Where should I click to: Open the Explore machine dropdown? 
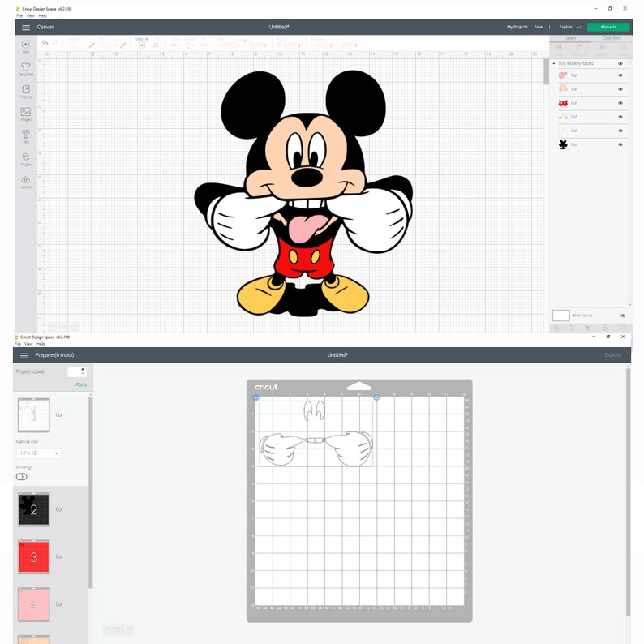569,27
